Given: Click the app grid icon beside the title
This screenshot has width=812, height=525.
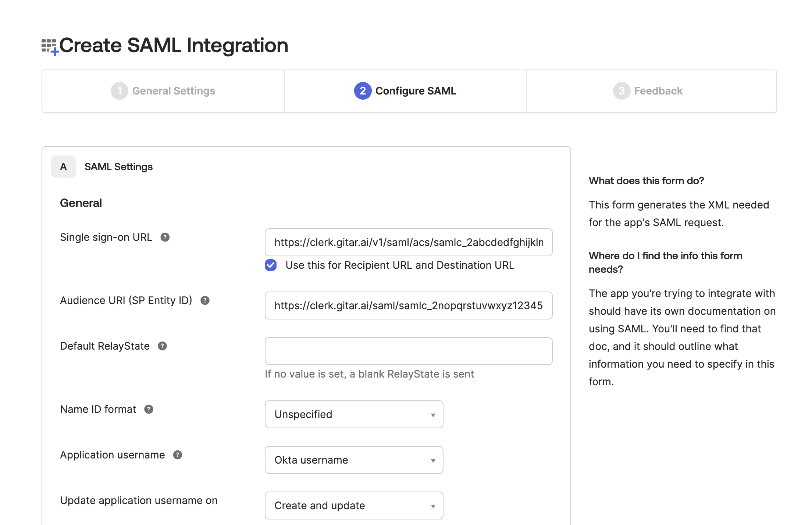Looking at the screenshot, I should pyautogui.click(x=49, y=47).
